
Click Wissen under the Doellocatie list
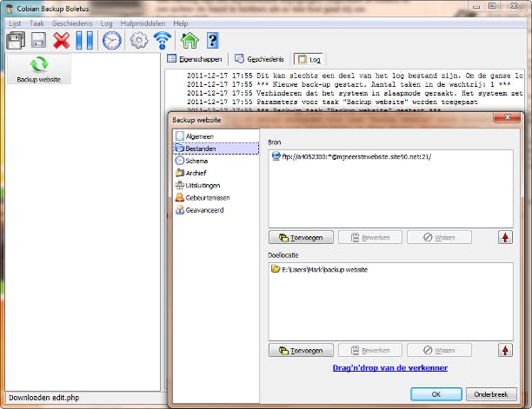click(x=439, y=350)
